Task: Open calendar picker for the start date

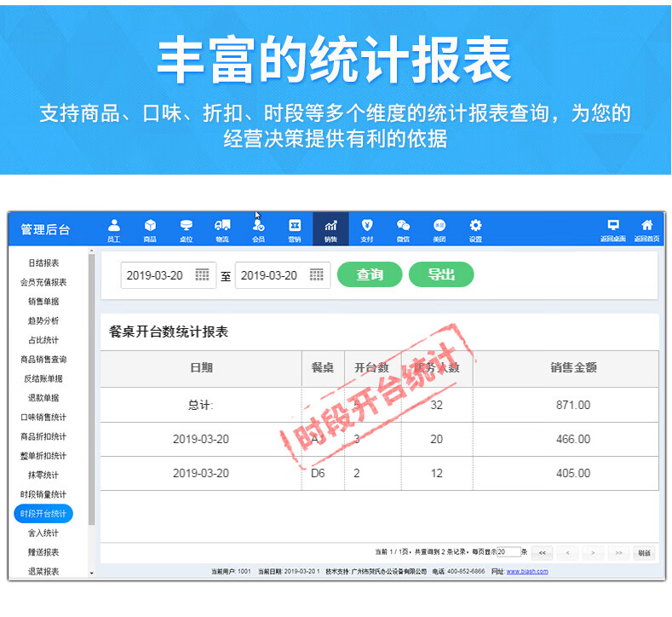Action: coord(202,274)
